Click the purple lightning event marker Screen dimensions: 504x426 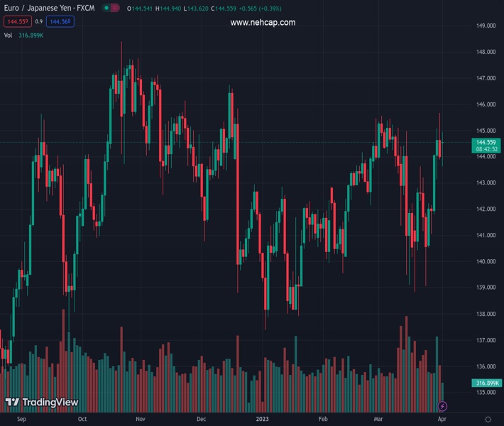443,406
